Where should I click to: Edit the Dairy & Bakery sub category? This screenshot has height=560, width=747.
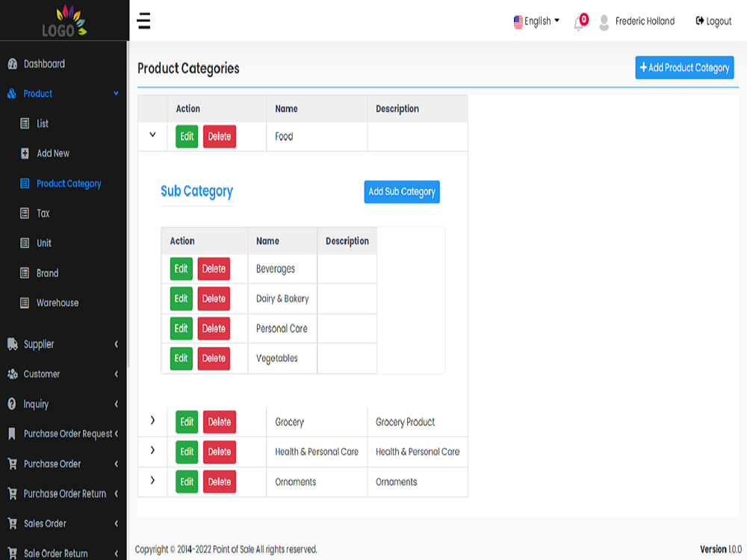click(x=181, y=299)
